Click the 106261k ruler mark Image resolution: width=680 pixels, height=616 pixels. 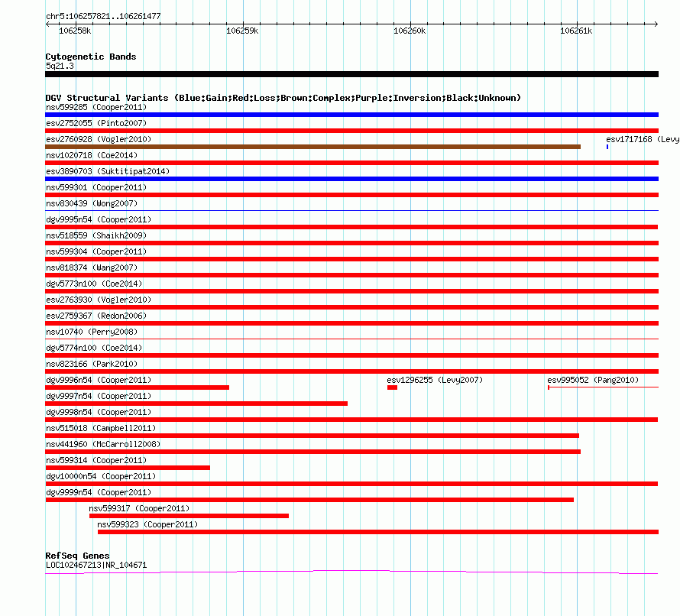click(x=576, y=31)
